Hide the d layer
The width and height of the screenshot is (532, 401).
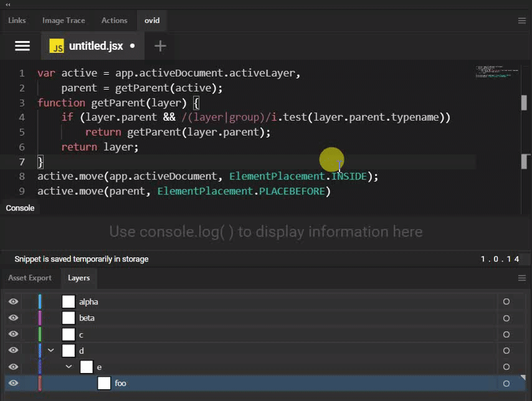(x=13, y=350)
